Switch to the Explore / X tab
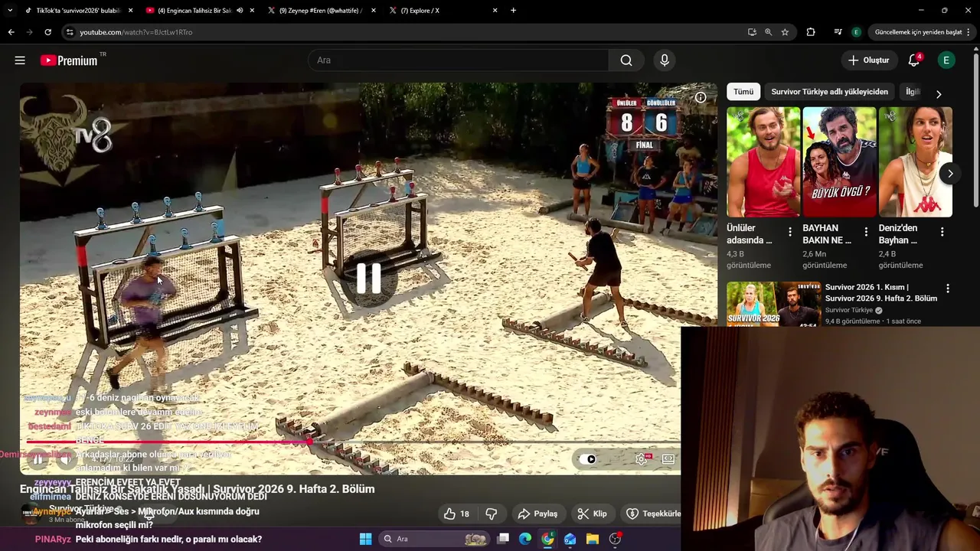This screenshot has width=980, height=551. (443, 11)
